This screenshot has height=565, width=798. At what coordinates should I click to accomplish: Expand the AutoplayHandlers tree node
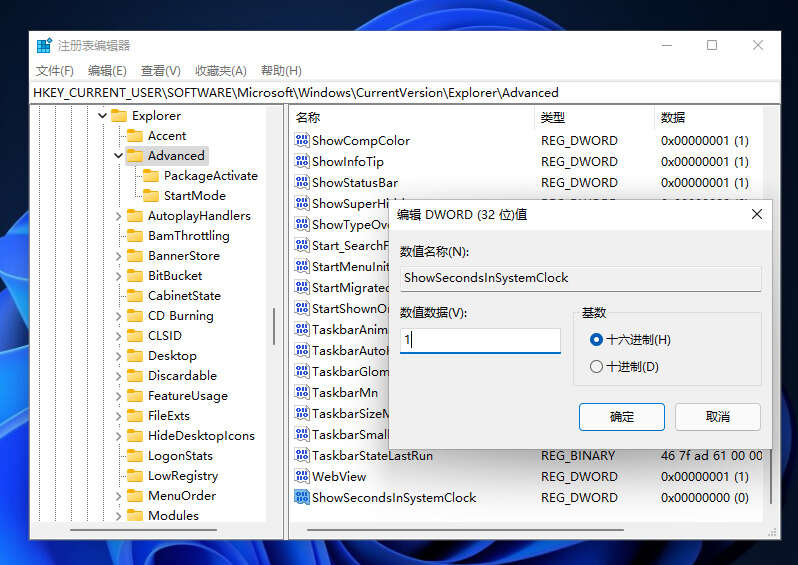(118, 216)
